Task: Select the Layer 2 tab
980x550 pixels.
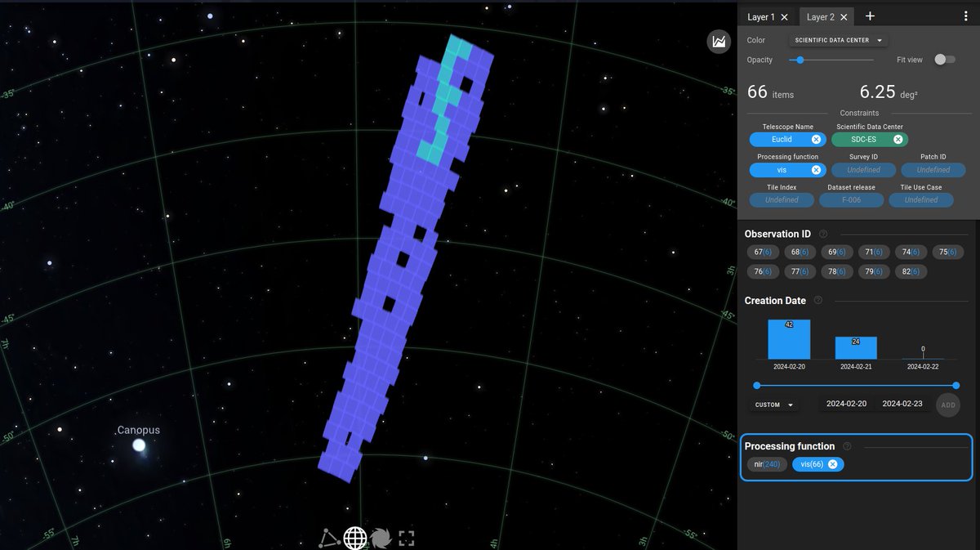Action: pyautogui.click(x=821, y=17)
